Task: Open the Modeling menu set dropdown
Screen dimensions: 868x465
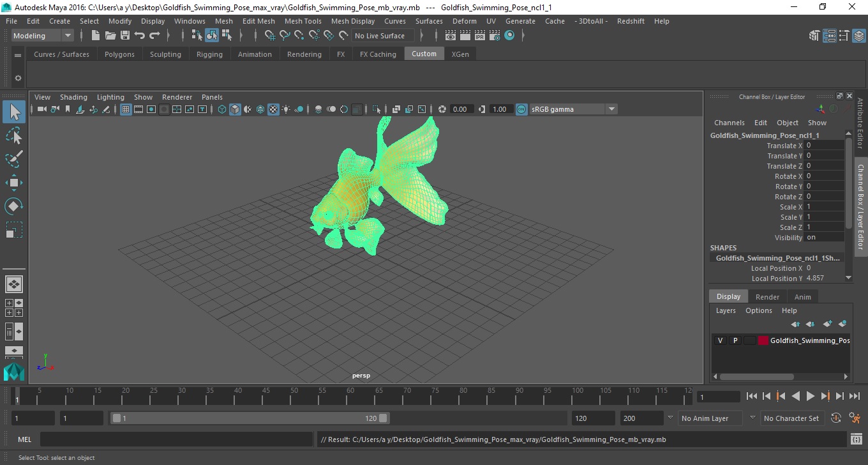Action: (42, 36)
